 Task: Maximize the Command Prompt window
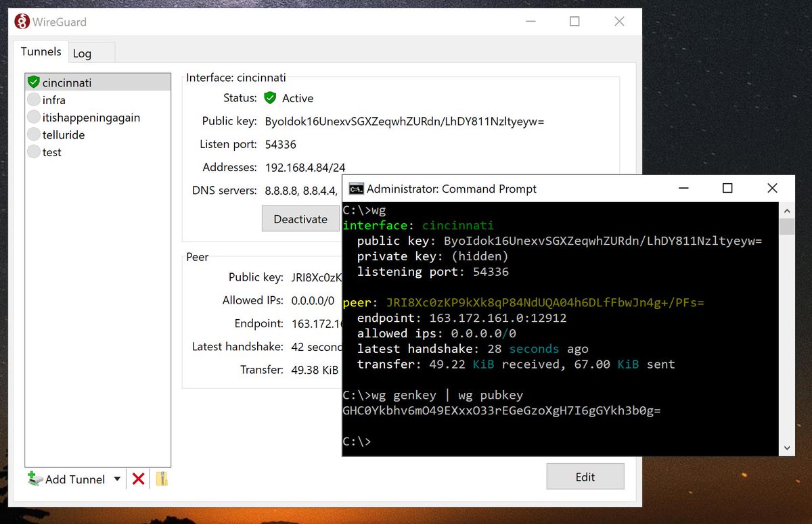[x=727, y=189]
